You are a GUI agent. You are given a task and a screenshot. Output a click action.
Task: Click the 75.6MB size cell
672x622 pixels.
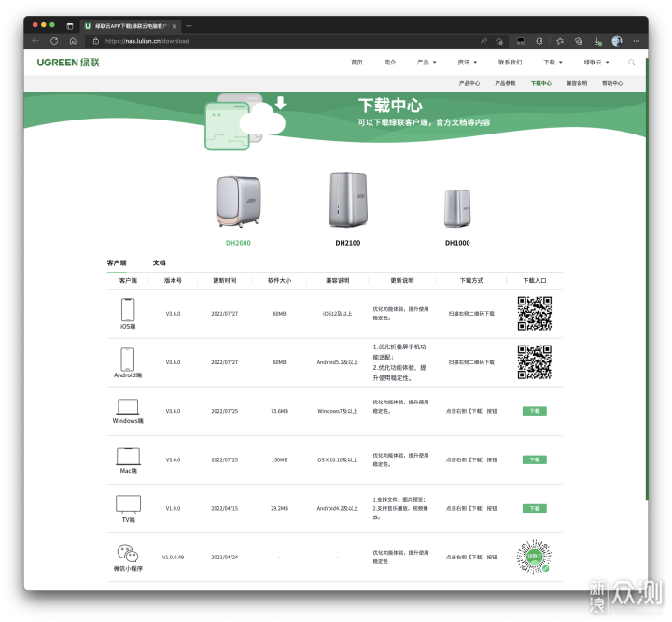click(279, 411)
